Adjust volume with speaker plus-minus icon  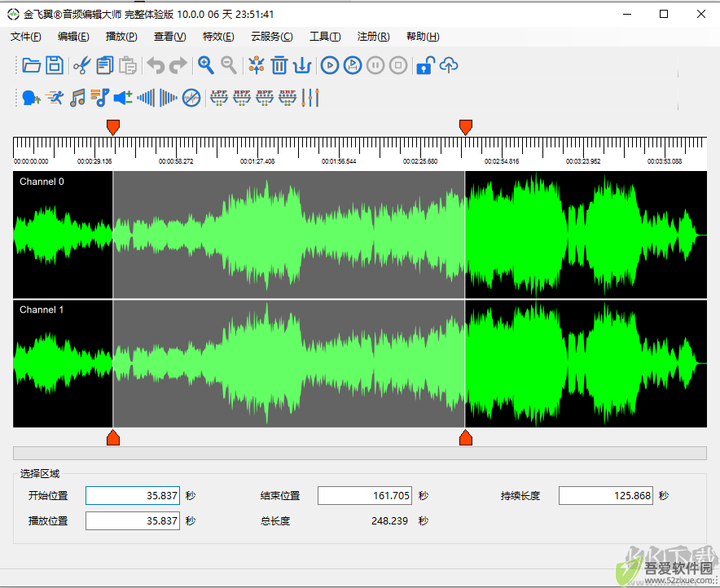click(x=123, y=98)
